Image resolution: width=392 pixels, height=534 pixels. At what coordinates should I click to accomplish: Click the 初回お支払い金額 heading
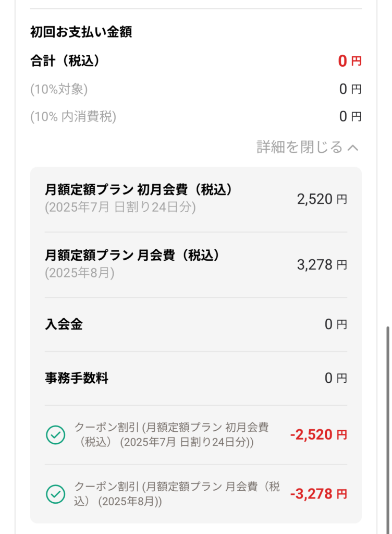click(x=81, y=32)
